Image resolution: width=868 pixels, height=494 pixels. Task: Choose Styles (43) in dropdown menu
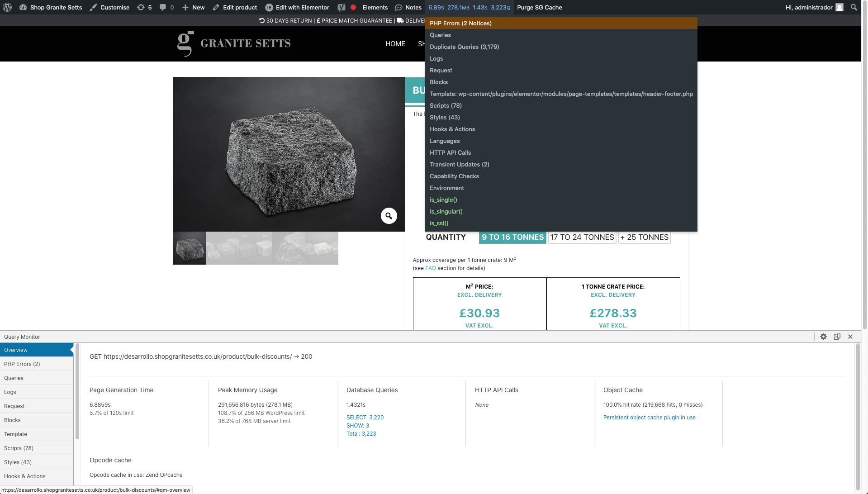click(x=561, y=117)
